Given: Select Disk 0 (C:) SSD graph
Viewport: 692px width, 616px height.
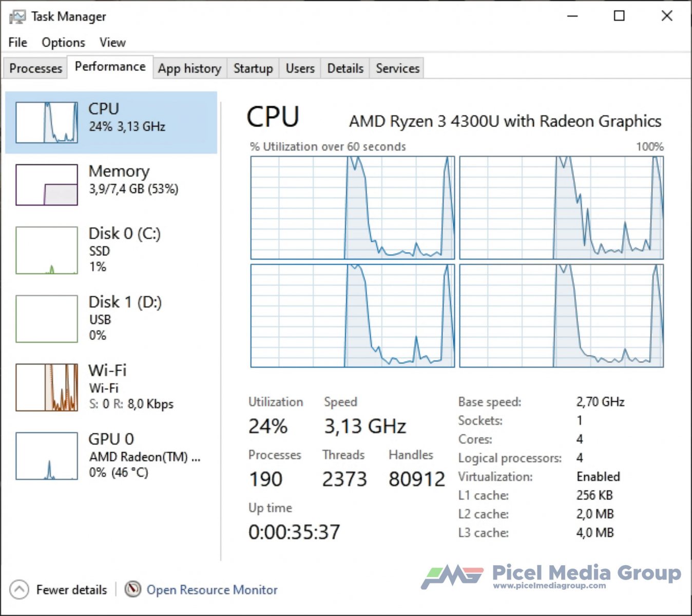Looking at the screenshot, I should tap(47, 251).
